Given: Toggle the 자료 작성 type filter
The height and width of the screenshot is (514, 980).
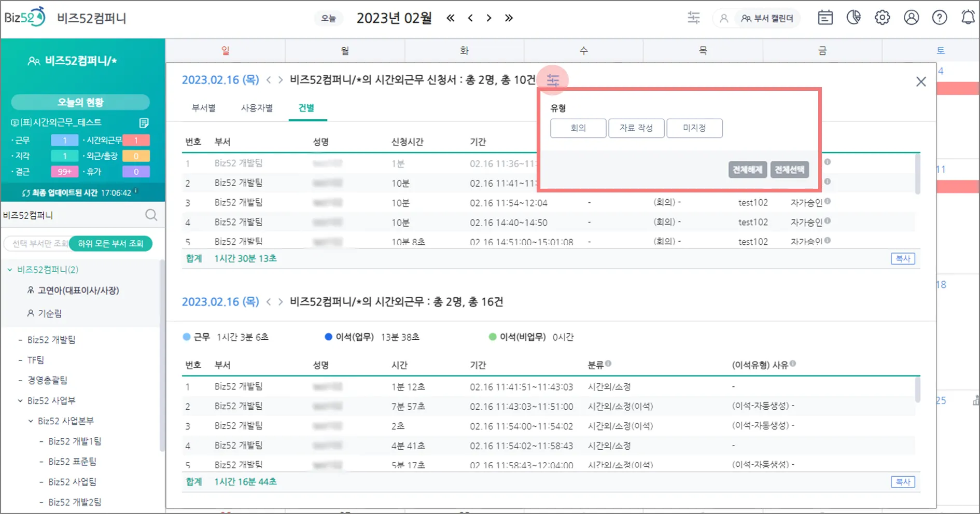Looking at the screenshot, I should [x=636, y=128].
